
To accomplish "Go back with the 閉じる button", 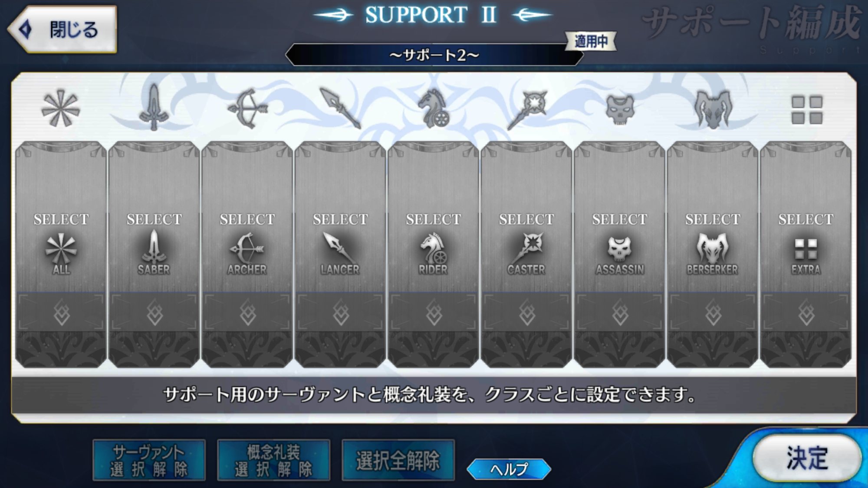I will (62, 29).
